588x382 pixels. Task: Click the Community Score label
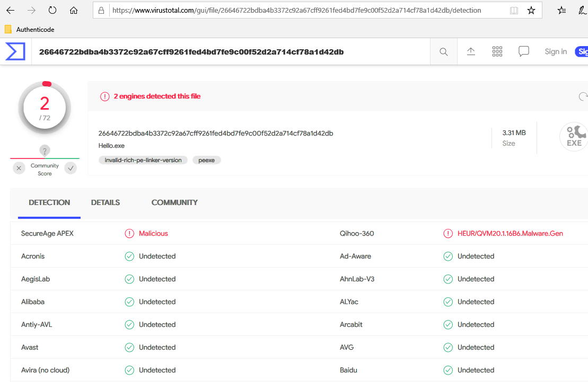point(45,170)
